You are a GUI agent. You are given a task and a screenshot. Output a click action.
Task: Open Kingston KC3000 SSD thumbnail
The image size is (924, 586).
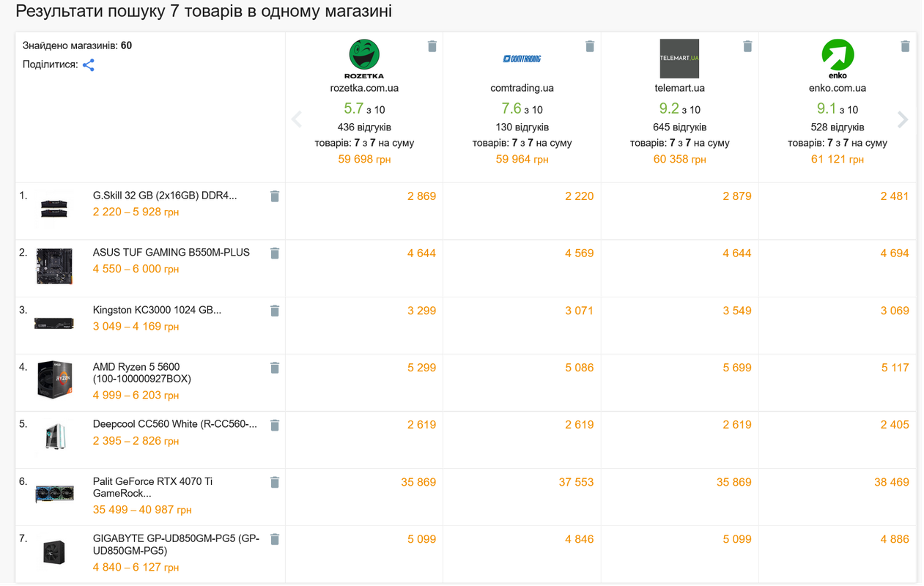[54, 323]
